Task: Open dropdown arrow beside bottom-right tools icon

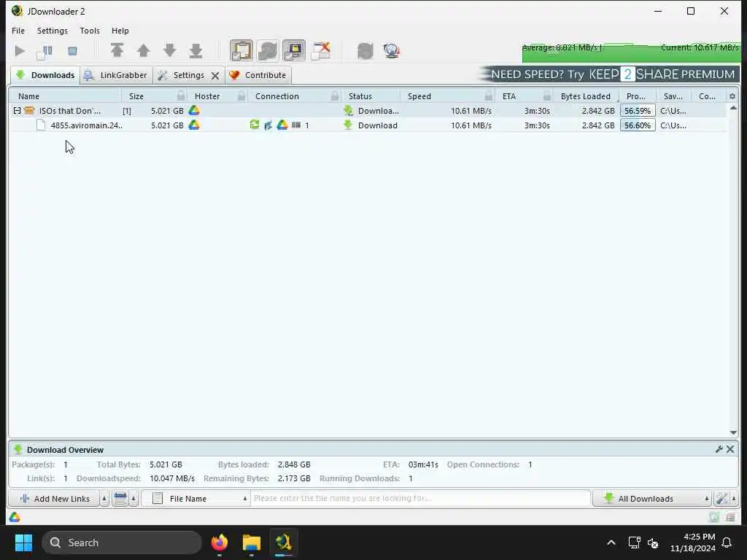Action: click(734, 499)
